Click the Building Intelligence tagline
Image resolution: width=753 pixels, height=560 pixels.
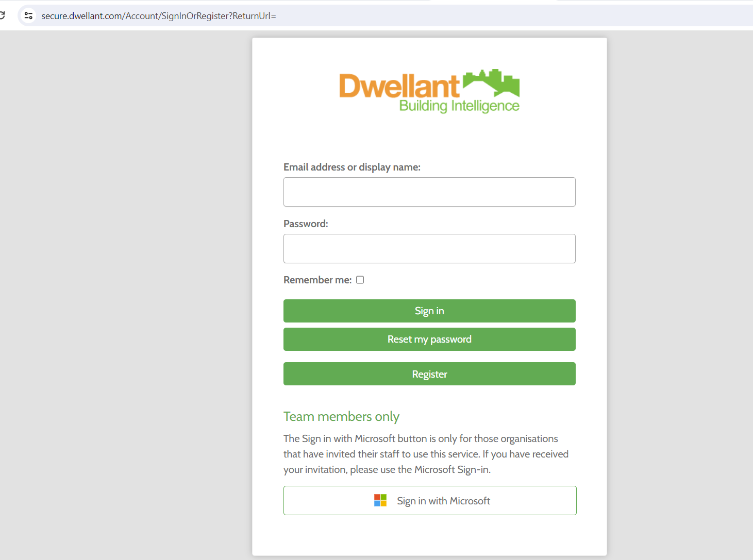[x=459, y=106]
